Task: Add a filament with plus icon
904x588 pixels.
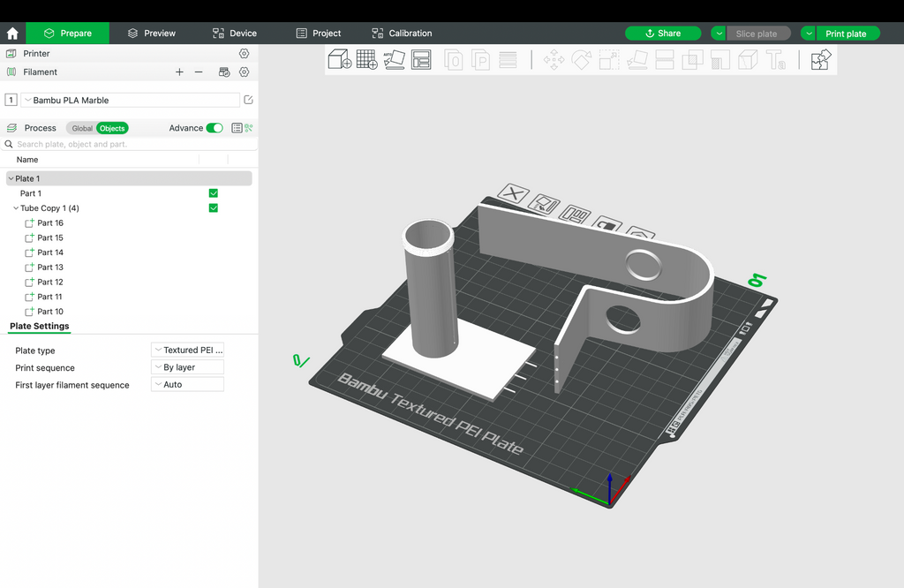Action: pyautogui.click(x=179, y=72)
